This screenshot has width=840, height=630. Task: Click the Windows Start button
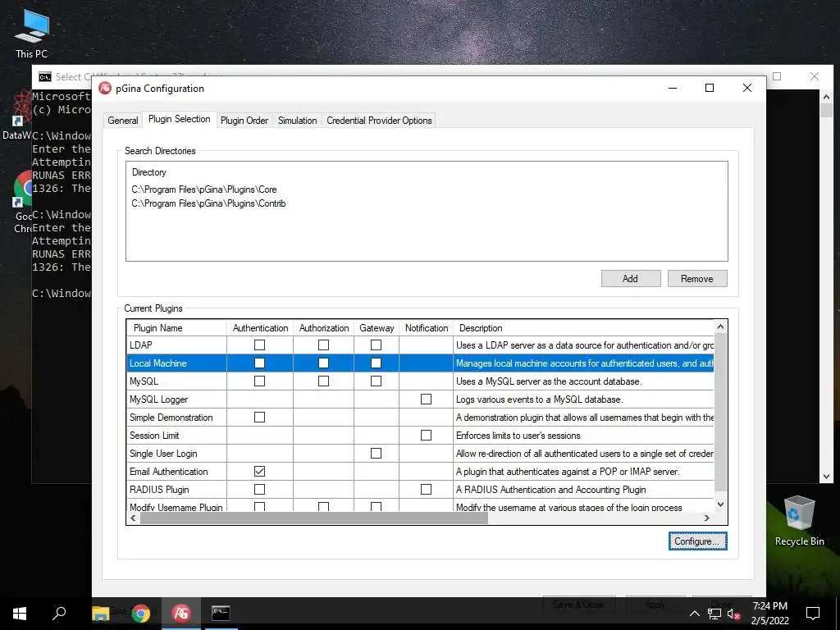(x=20, y=613)
